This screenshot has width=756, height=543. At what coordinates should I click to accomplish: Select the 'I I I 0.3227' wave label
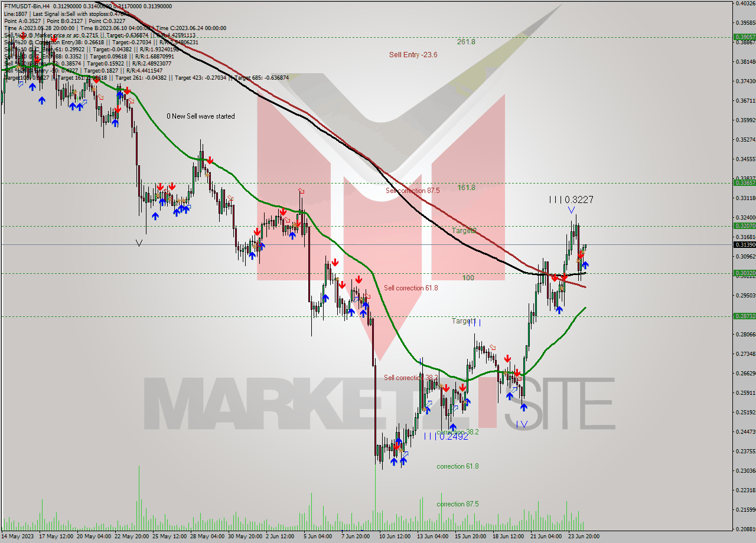pyautogui.click(x=571, y=200)
